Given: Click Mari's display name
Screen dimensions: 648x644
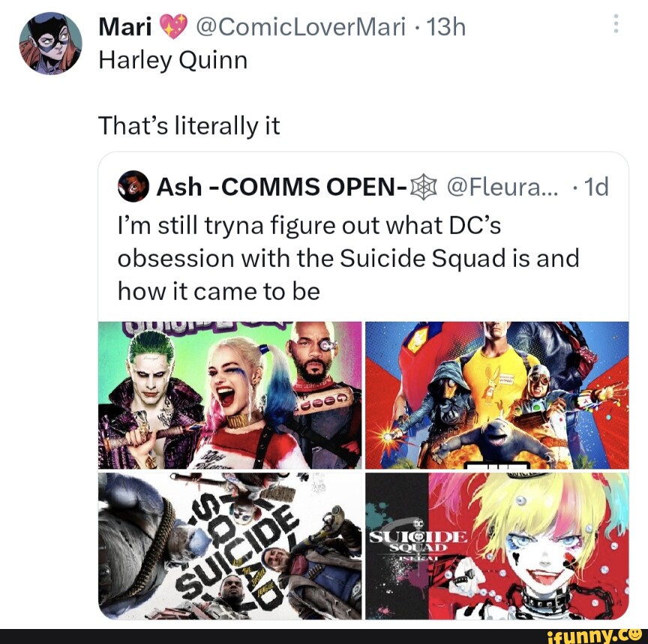Looking at the screenshot, I should pyautogui.click(x=126, y=24).
